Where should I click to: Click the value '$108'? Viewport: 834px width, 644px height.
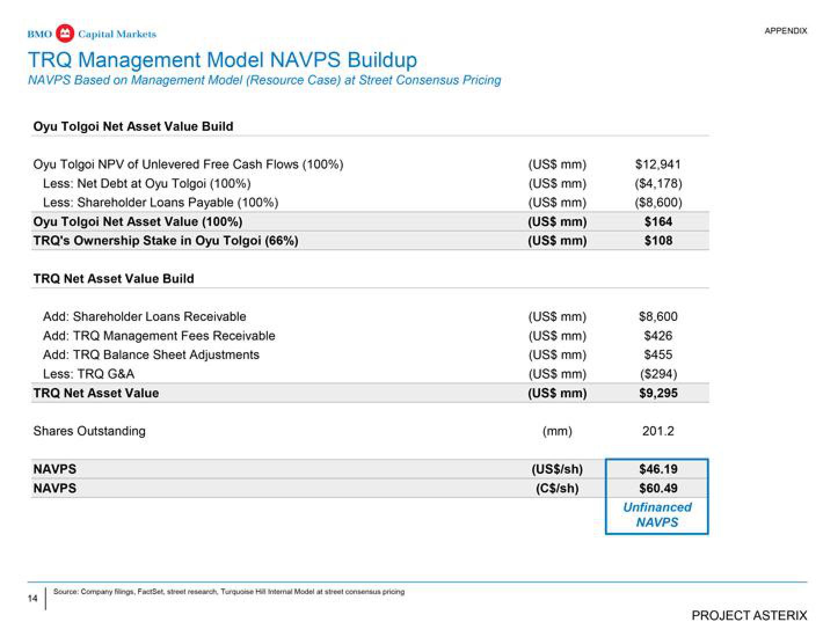(x=658, y=241)
